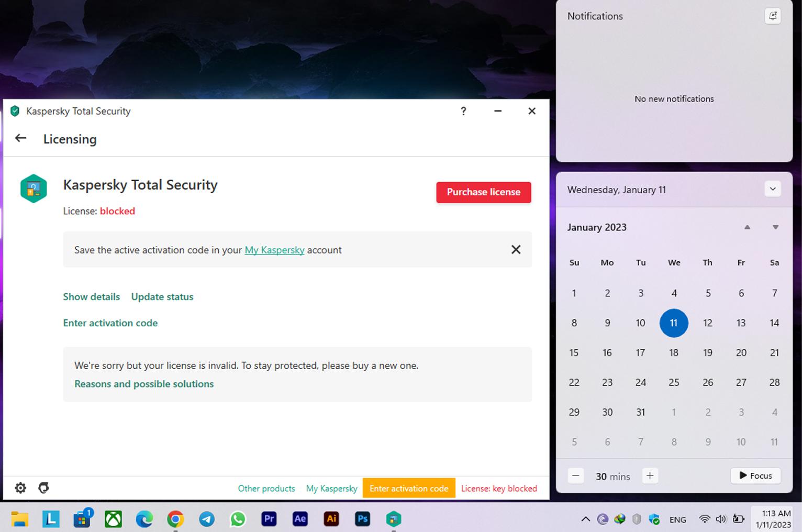
Task: Open File Explorer from taskbar
Action: (20, 519)
